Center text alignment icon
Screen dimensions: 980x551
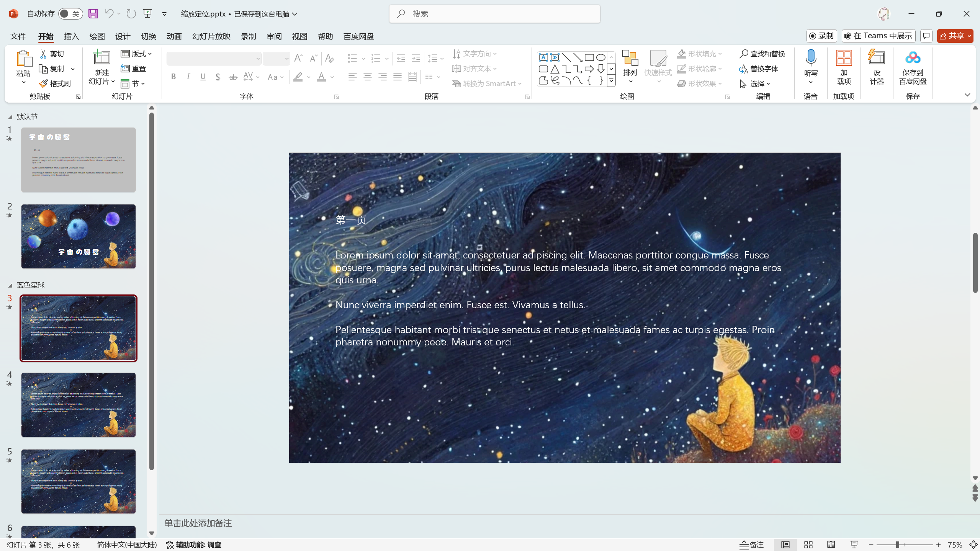point(368,77)
